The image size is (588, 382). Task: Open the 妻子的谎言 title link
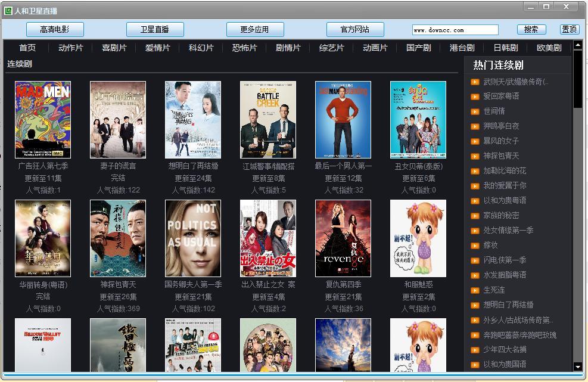(x=118, y=166)
